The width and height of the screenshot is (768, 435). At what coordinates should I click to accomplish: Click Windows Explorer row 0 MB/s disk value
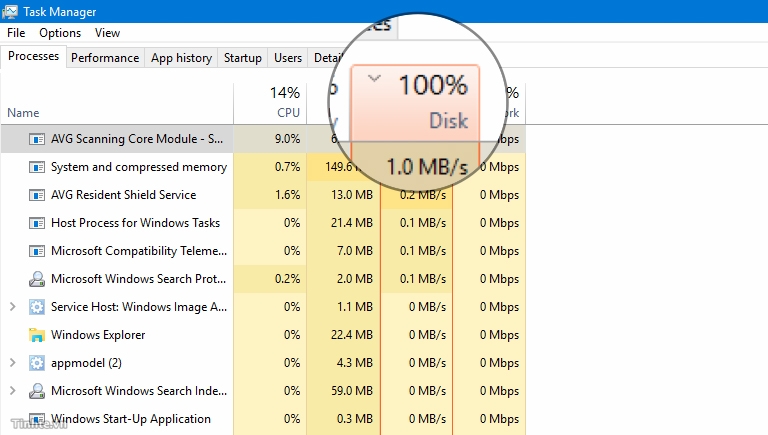[x=427, y=335]
